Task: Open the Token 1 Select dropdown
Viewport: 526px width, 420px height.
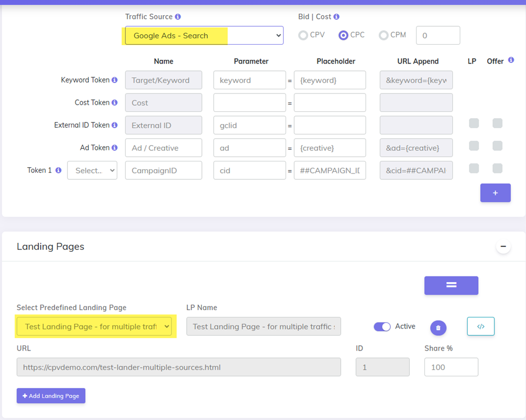Action: click(x=92, y=170)
